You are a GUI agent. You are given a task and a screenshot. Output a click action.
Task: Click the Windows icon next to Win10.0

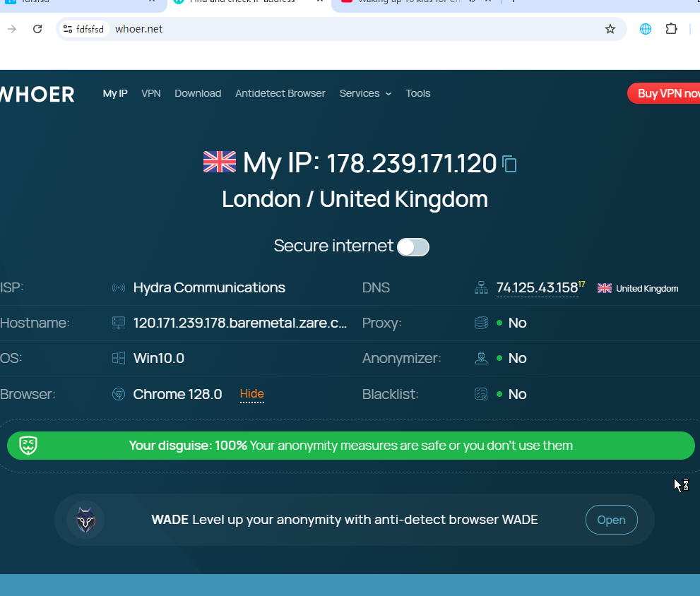click(x=118, y=358)
